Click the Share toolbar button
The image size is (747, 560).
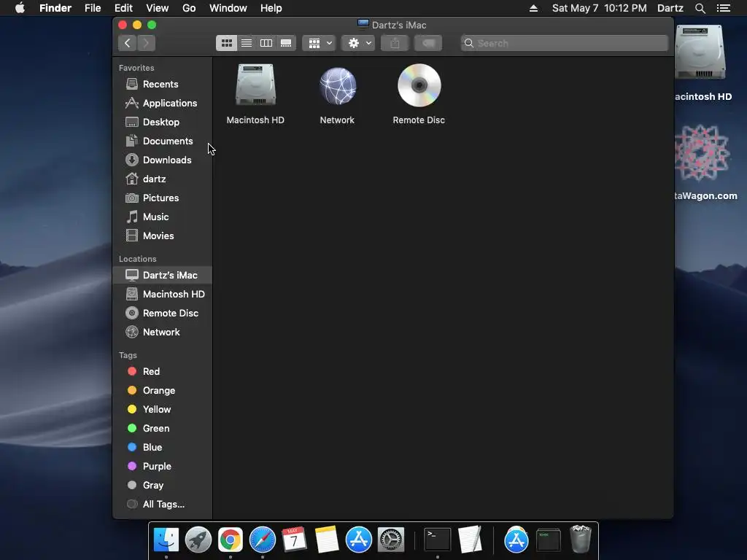click(x=395, y=43)
